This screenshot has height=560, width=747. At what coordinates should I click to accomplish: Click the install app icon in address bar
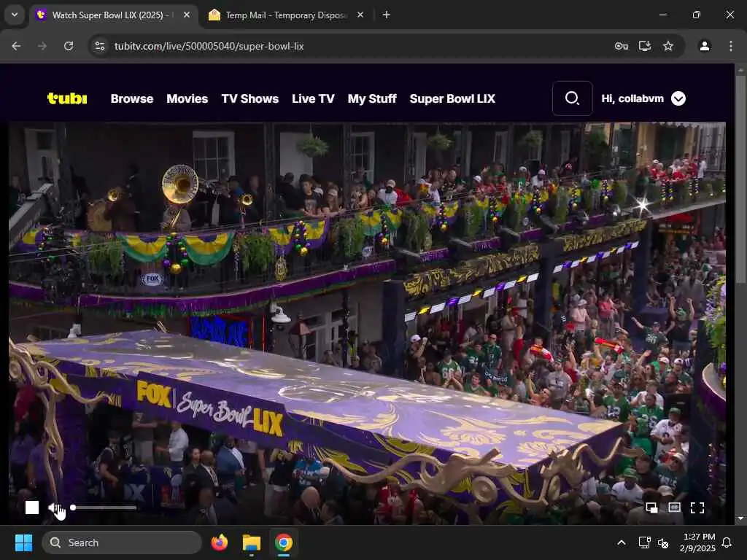[645, 46]
